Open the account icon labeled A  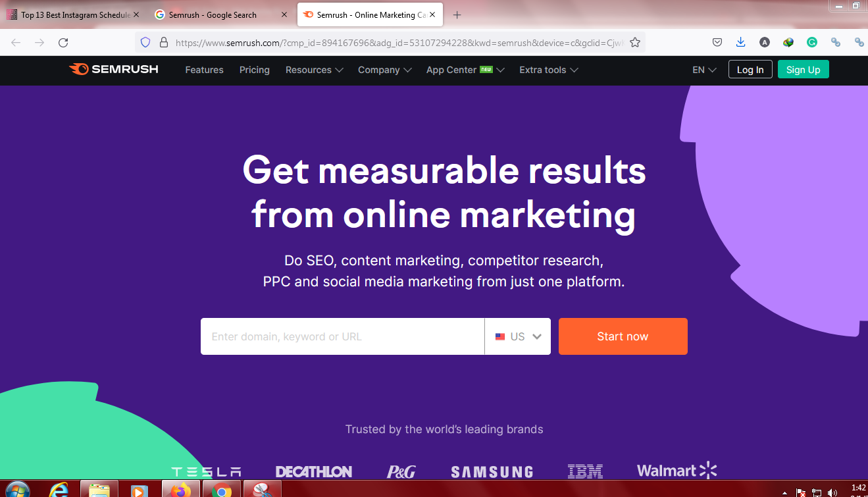(764, 42)
